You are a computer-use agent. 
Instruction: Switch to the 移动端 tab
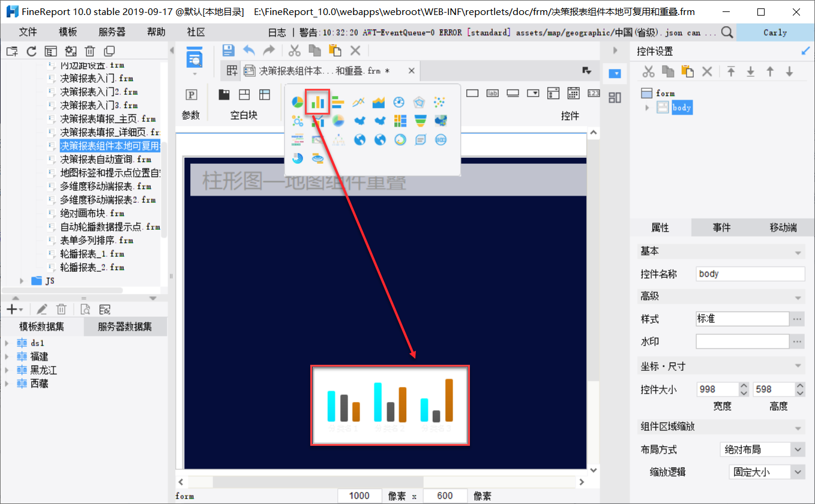[x=783, y=227]
